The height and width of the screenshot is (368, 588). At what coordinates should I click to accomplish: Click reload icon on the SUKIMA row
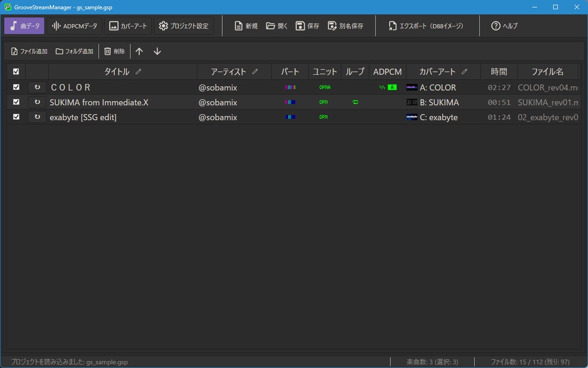pos(37,102)
